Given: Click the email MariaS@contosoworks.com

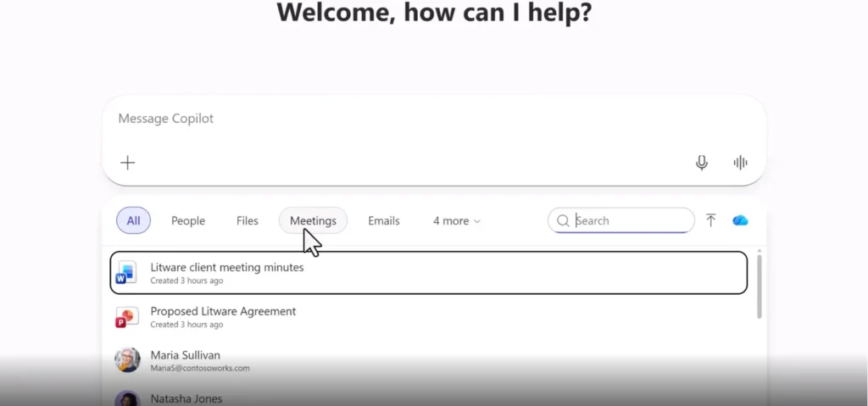Looking at the screenshot, I should [200, 369].
